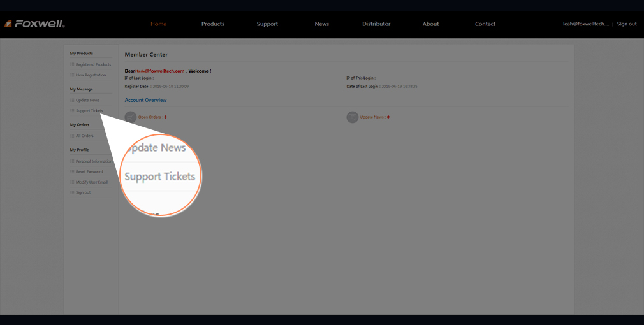Viewport: 644px width, 325px height.
Task: Navigate to the About page
Action: pyautogui.click(x=430, y=24)
